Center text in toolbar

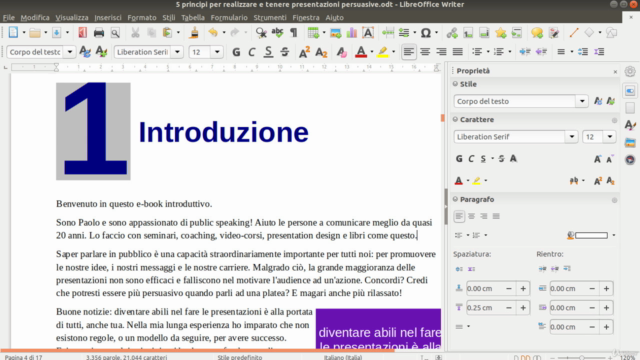click(425, 52)
